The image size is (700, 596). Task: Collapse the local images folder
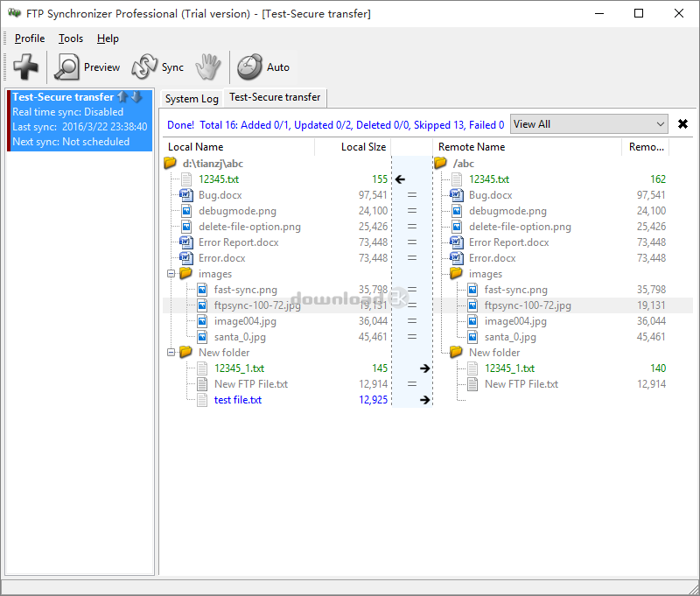coord(171,274)
